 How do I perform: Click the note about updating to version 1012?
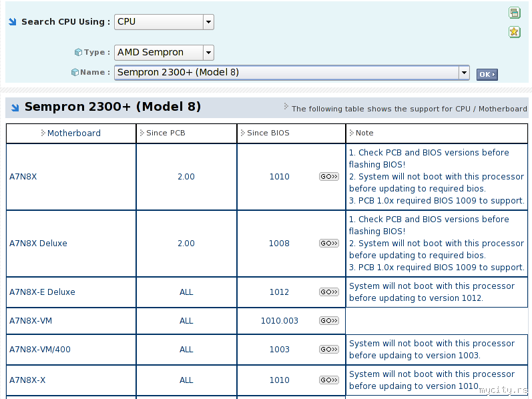point(432,292)
